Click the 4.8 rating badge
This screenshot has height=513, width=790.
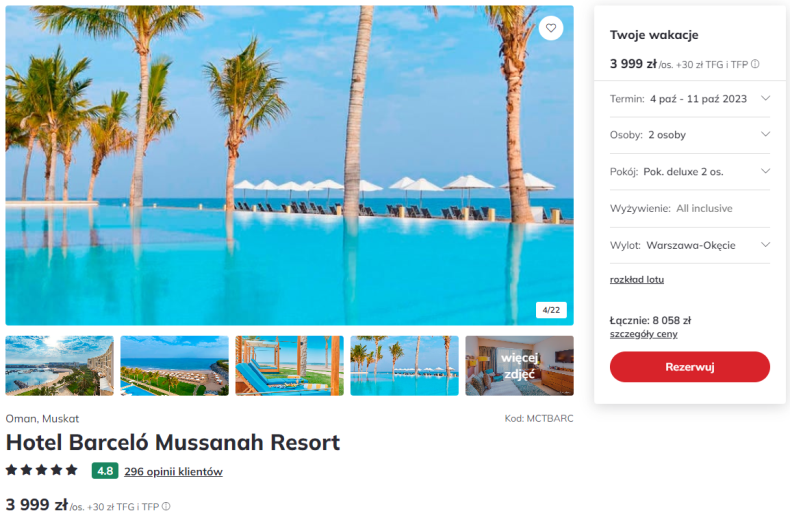[105, 471]
